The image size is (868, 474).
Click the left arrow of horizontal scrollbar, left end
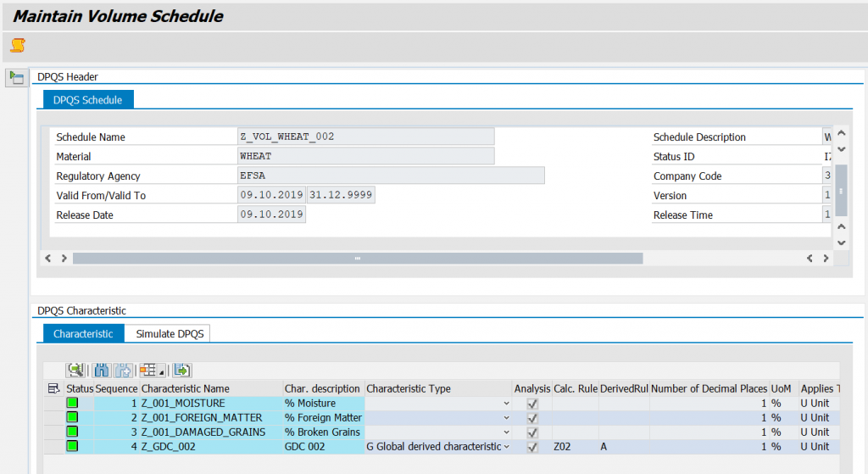pyautogui.click(x=48, y=258)
